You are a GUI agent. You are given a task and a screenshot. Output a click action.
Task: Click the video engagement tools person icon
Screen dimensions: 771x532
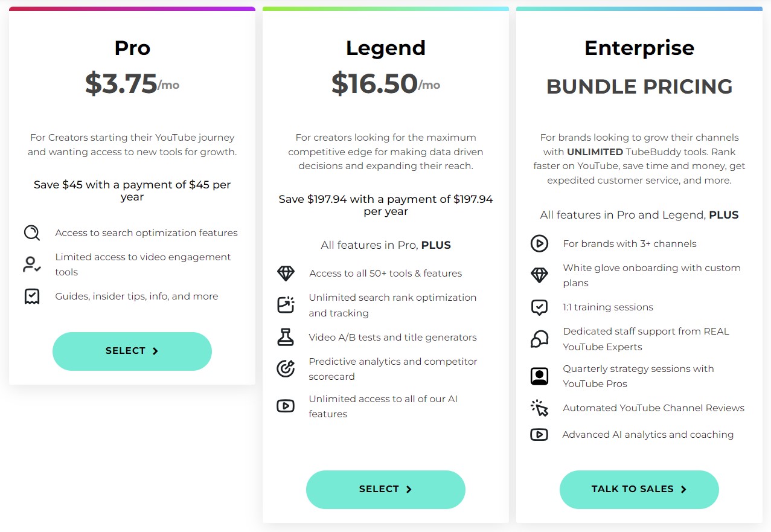[31, 265]
